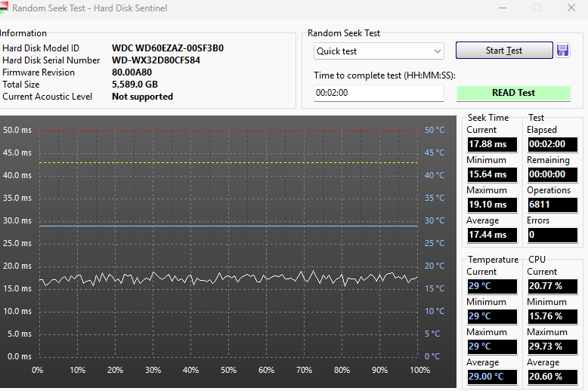The image size is (588, 391).
Task: Click the Hard Disk Model ID label
Action: (x=41, y=48)
